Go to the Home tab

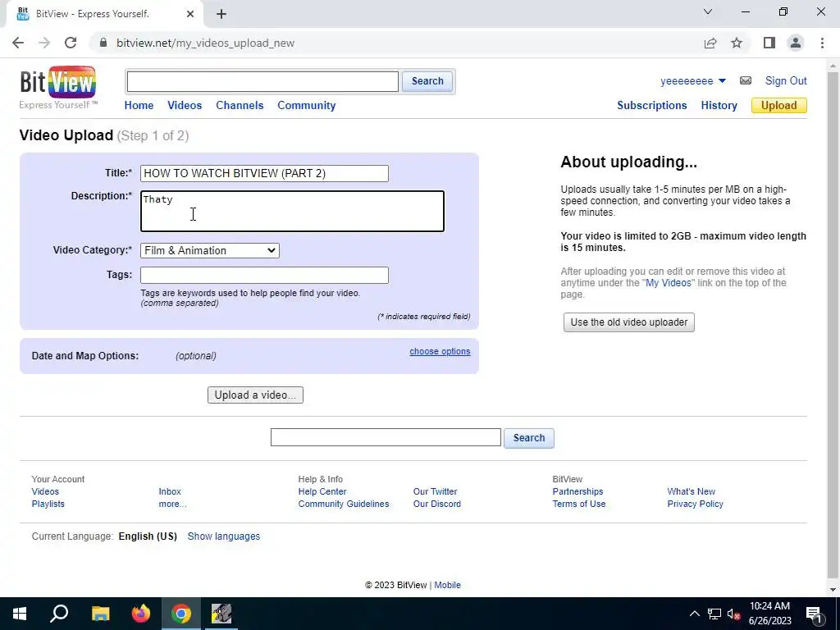[139, 106]
